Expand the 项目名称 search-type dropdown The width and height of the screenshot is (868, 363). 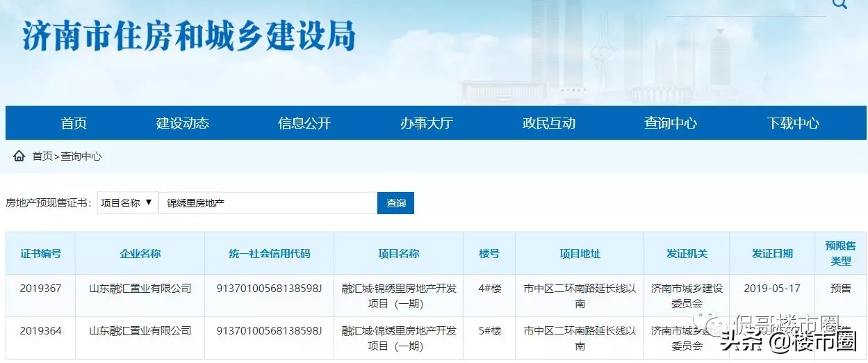pyautogui.click(x=127, y=202)
